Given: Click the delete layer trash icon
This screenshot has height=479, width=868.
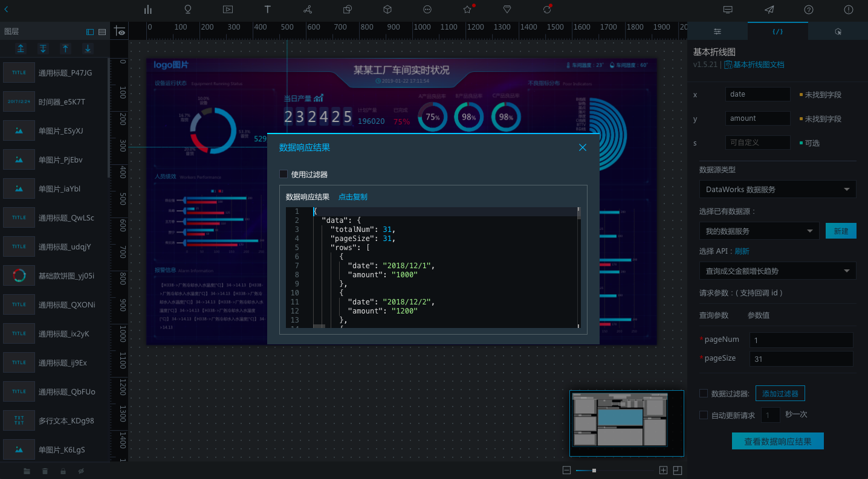Looking at the screenshot, I should (x=45, y=471).
